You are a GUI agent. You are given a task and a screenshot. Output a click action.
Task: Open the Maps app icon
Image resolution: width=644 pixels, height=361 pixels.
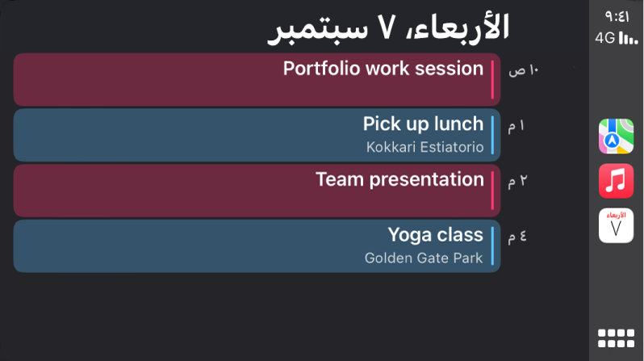click(x=616, y=136)
